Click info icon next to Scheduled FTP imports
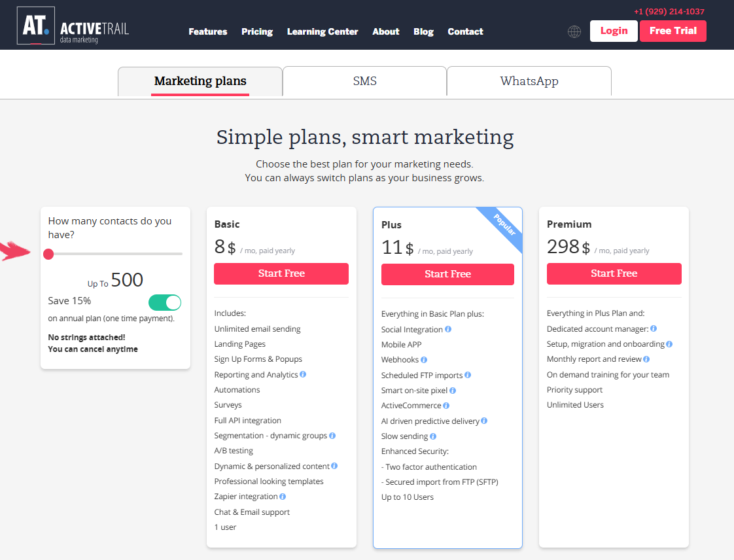The image size is (734, 560). click(468, 375)
